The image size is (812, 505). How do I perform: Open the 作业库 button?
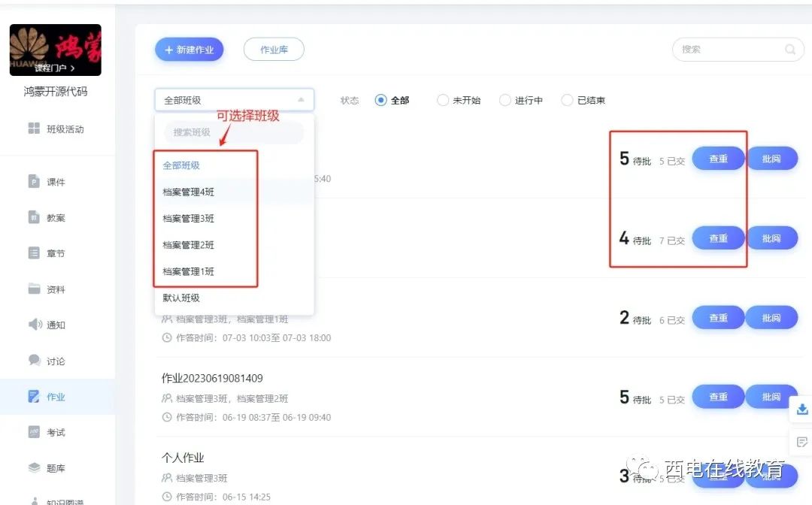pos(274,50)
